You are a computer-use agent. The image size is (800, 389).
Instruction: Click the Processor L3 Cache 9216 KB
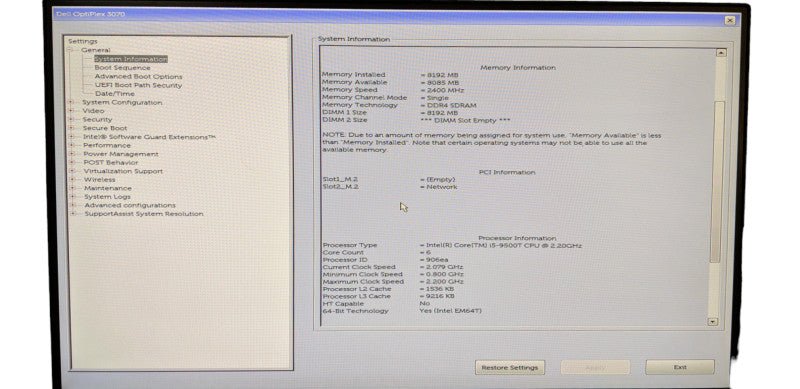(x=437, y=296)
